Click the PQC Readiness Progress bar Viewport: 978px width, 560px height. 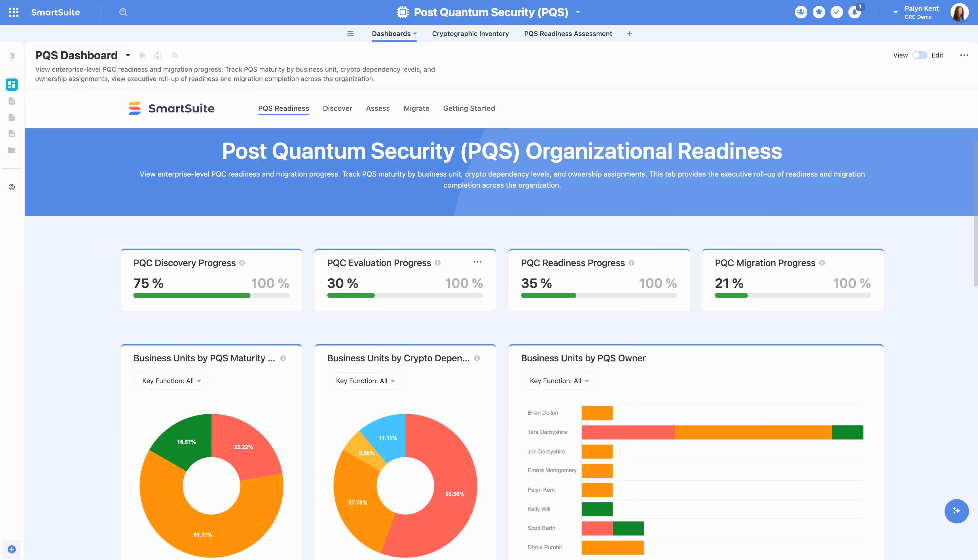point(599,295)
